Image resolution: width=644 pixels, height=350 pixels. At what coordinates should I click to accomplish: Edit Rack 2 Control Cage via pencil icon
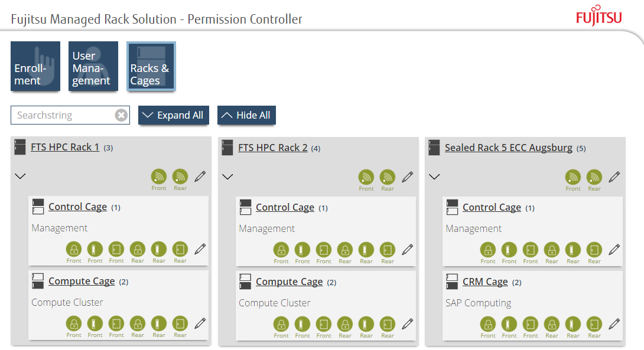pos(407,250)
